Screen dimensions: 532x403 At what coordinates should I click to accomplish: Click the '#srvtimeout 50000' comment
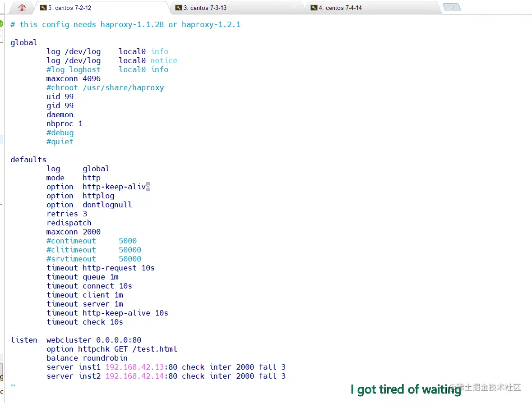[94, 259]
